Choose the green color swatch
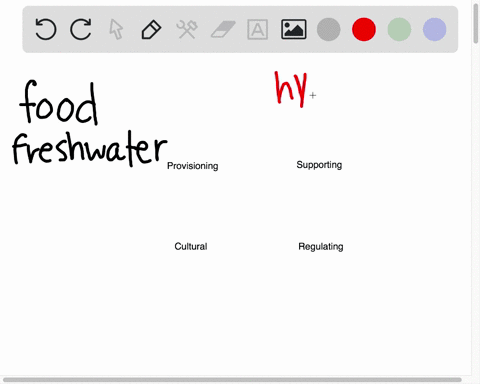The width and height of the screenshot is (480, 384). tap(399, 29)
